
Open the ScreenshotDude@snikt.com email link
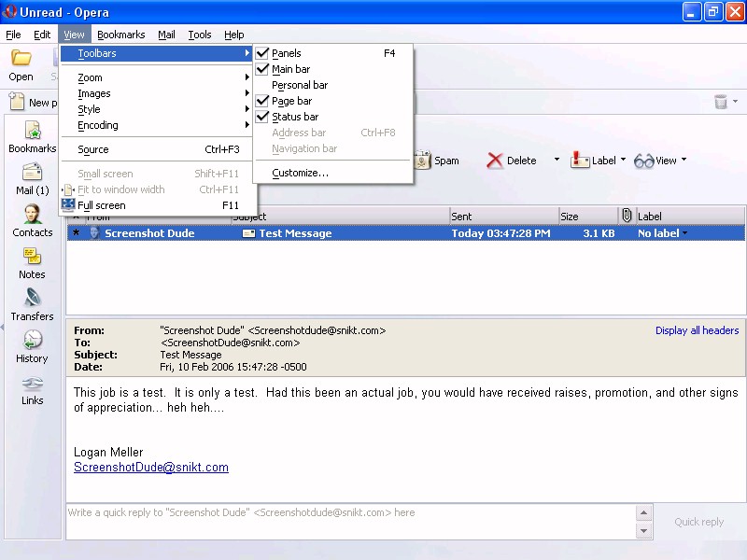point(151,468)
